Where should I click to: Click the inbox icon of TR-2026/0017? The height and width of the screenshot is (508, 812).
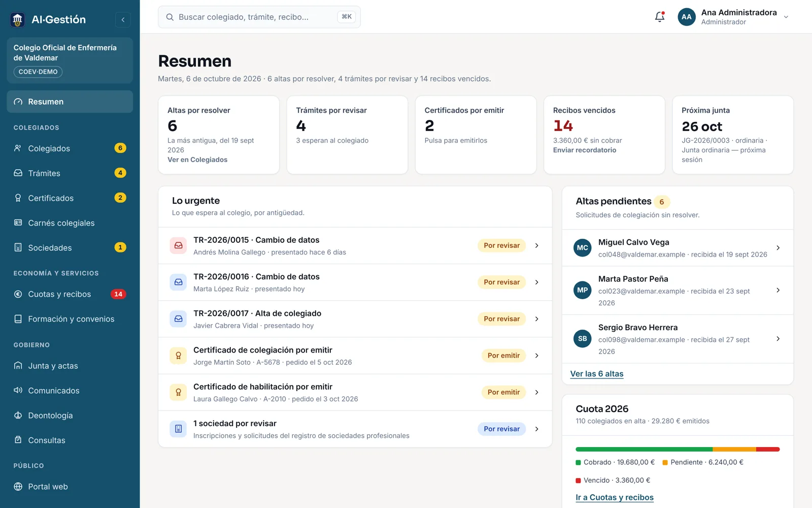(x=178, y=319)
